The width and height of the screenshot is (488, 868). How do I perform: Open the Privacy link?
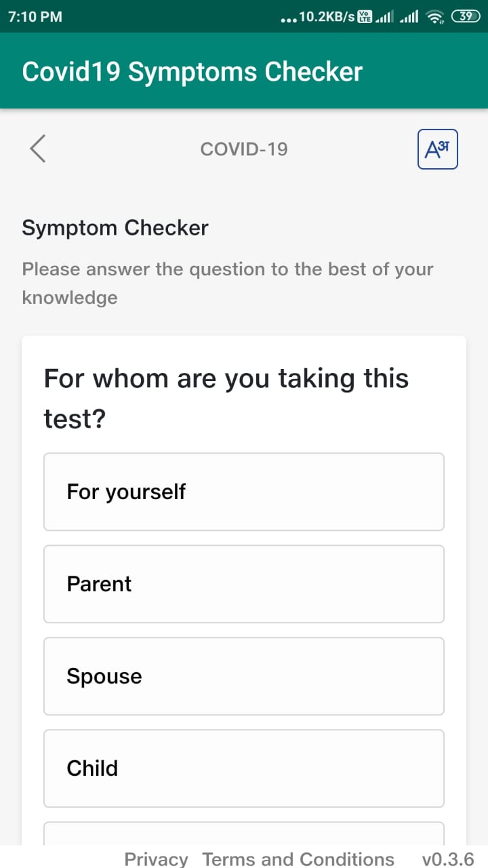[156, 859]
